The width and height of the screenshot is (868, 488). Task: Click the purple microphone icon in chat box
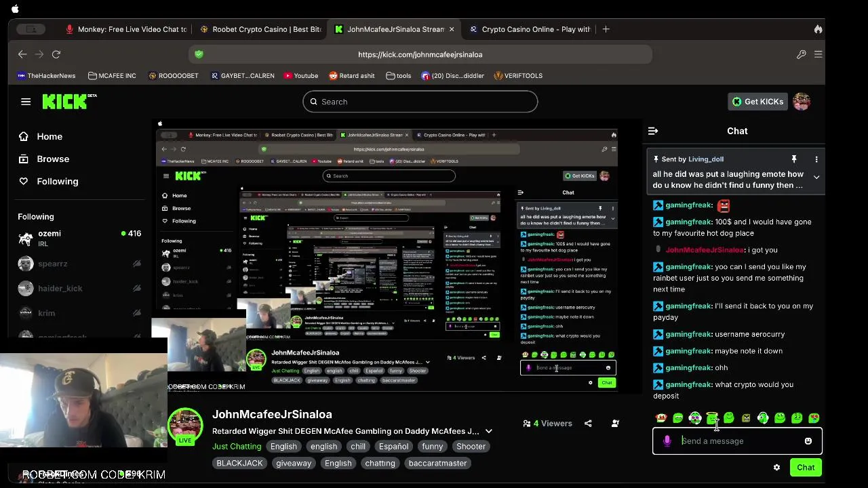[667, 441]
